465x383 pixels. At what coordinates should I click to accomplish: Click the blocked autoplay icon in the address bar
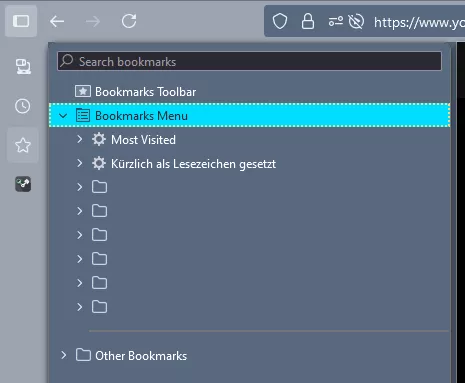(356, 22)
